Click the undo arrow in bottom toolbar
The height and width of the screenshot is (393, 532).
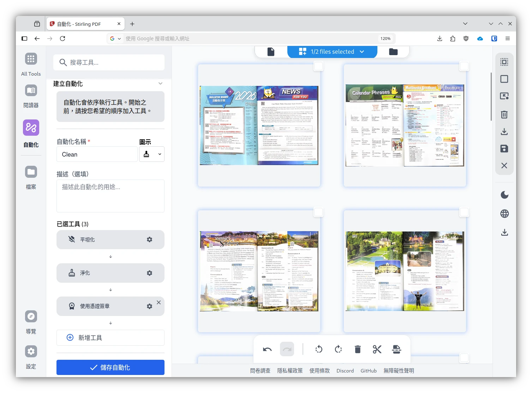(267, 350)
